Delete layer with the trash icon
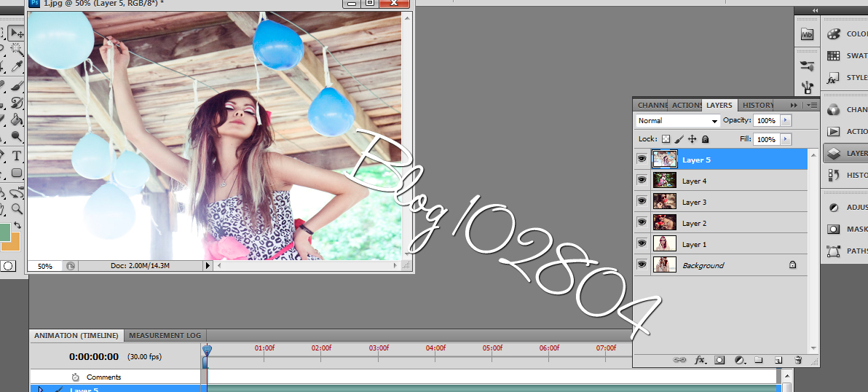The width and height of the screenshot is (868, 392). (797, 360)
